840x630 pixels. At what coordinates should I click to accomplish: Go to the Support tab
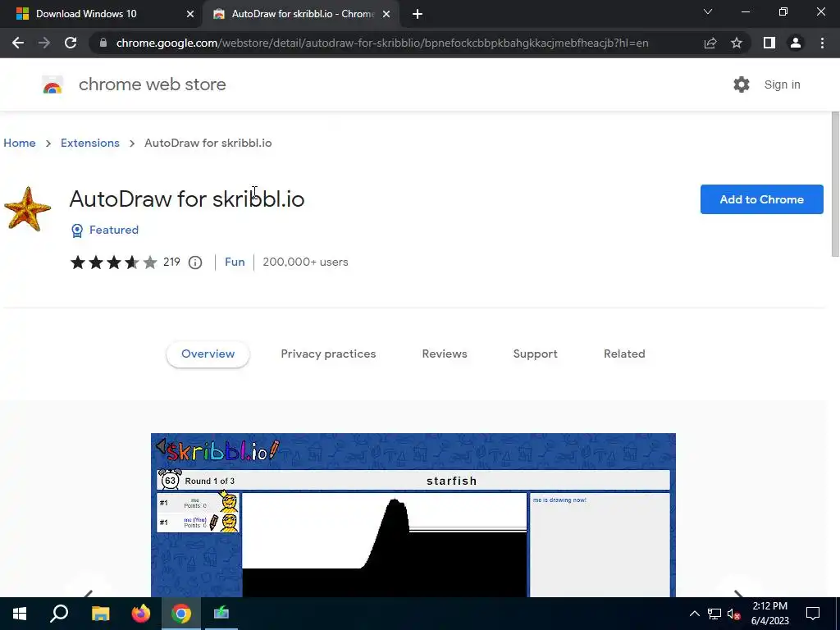(x=535, y=354)
